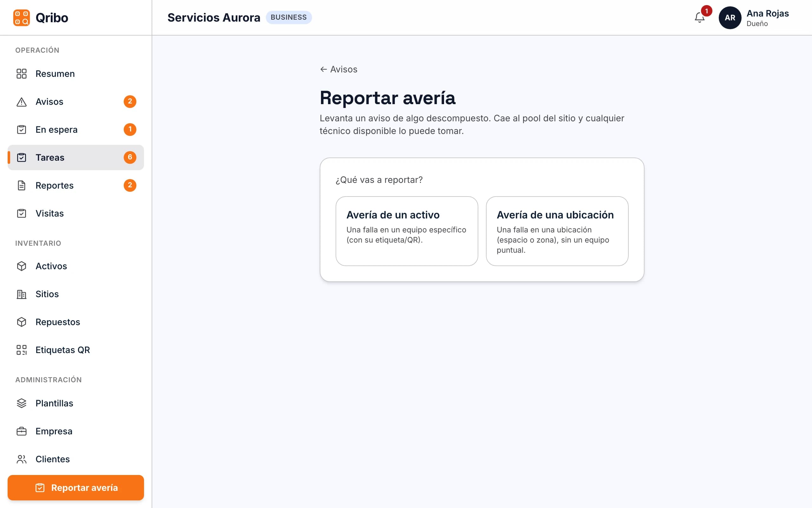Choose Avería de una ubicación card
The height and width of the screenshot is (508, 812).
pos(557,231)
